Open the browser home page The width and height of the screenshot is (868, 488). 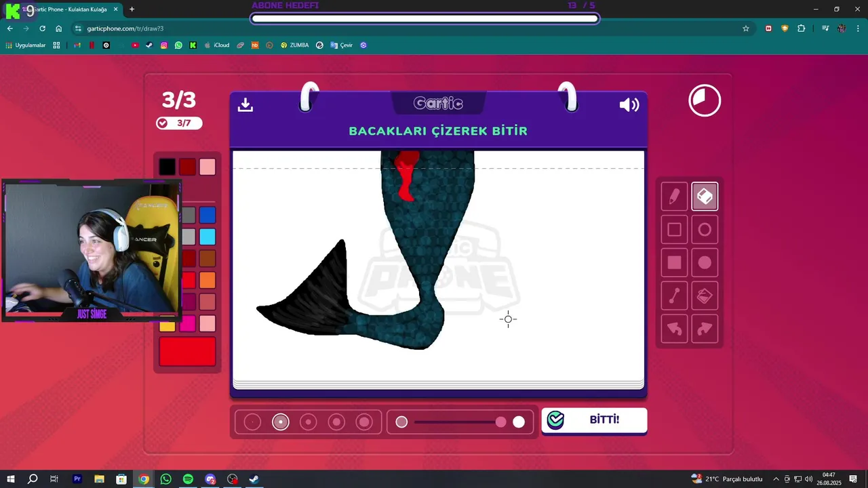59,28
